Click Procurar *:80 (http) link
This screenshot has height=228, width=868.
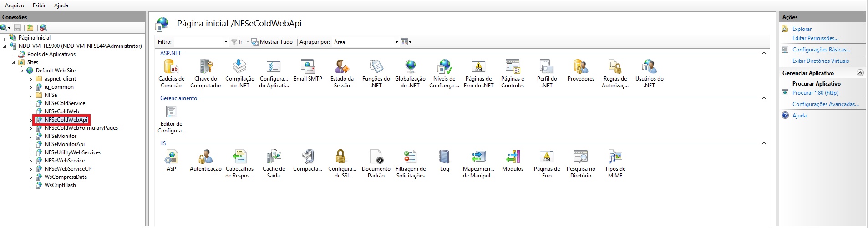(x=815, y=93)
